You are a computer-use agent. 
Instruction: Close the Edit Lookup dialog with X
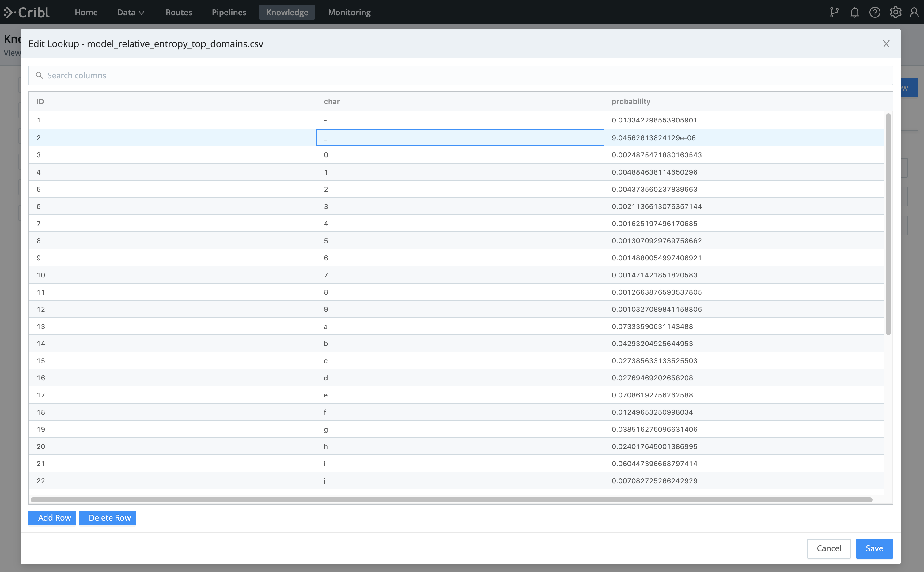pos(886,44)
